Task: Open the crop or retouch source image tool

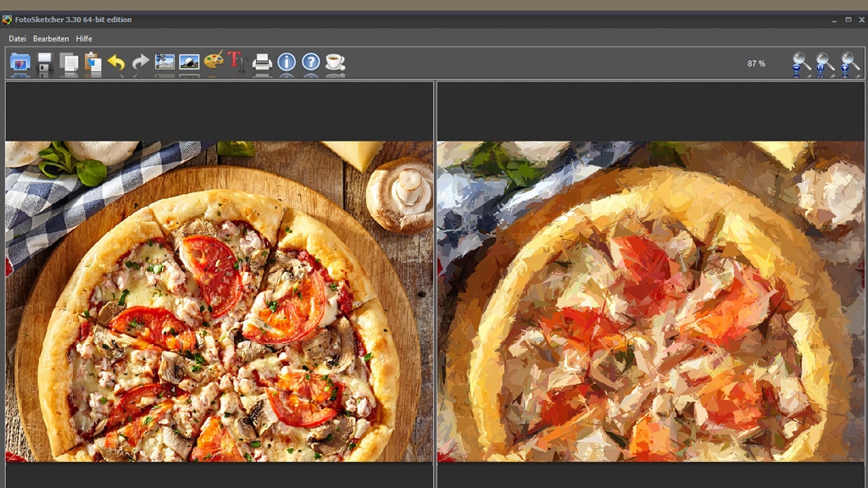Action: click(165, 62)
